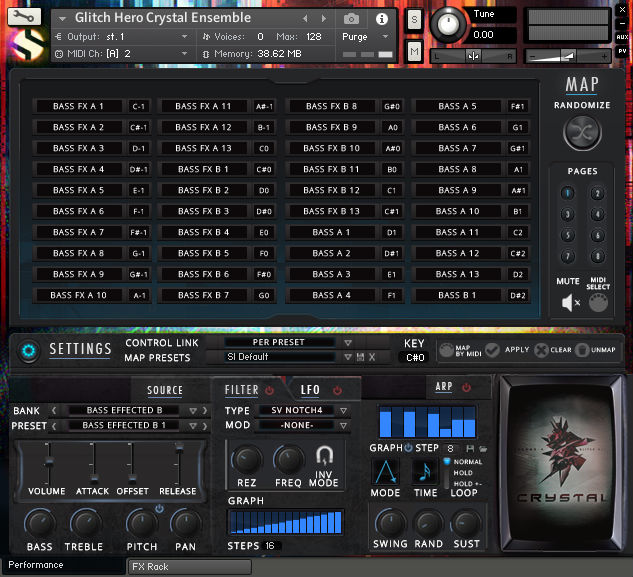Click the arpeggiator Mode triangle icon
The image size is (633, 577).
click(x=386, y=472)
